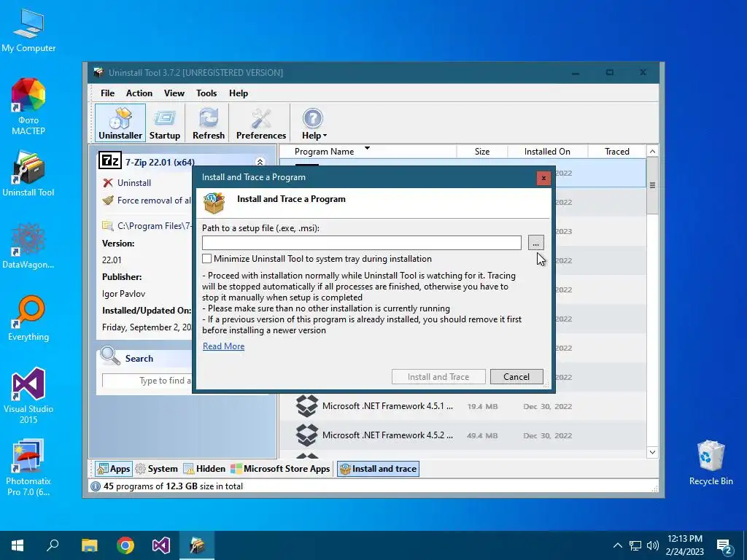Click the info icon in status bar
Image resolution: width=747 pixels, height=560 pixels.
96,486
